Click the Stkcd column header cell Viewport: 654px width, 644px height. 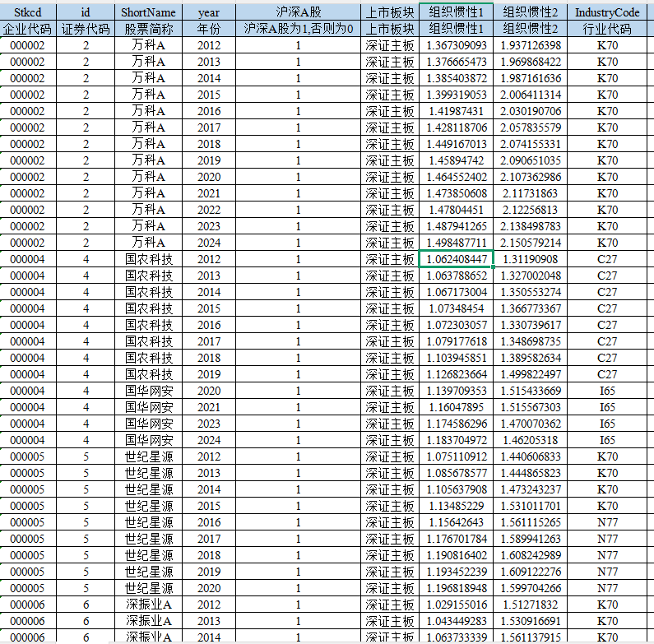[x=28, y=12]
